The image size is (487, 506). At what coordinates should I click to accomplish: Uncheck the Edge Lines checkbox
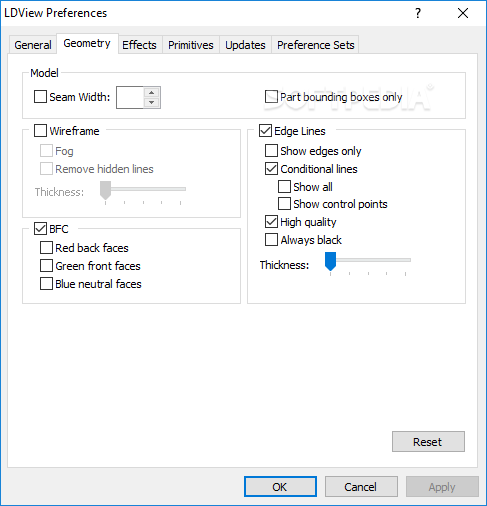265,131
